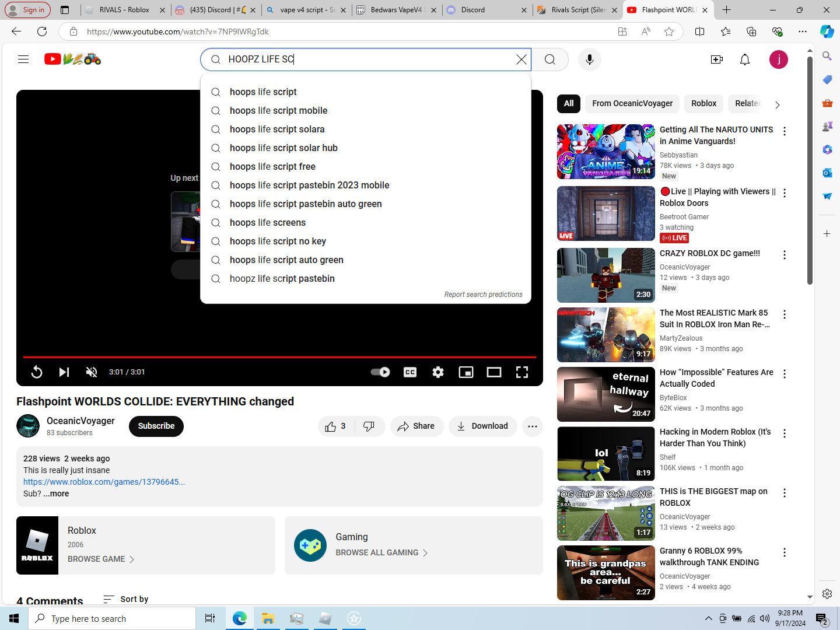840x630 pixels.
Task: Like the Flashpoint video
Action: (x=335, y=426)
